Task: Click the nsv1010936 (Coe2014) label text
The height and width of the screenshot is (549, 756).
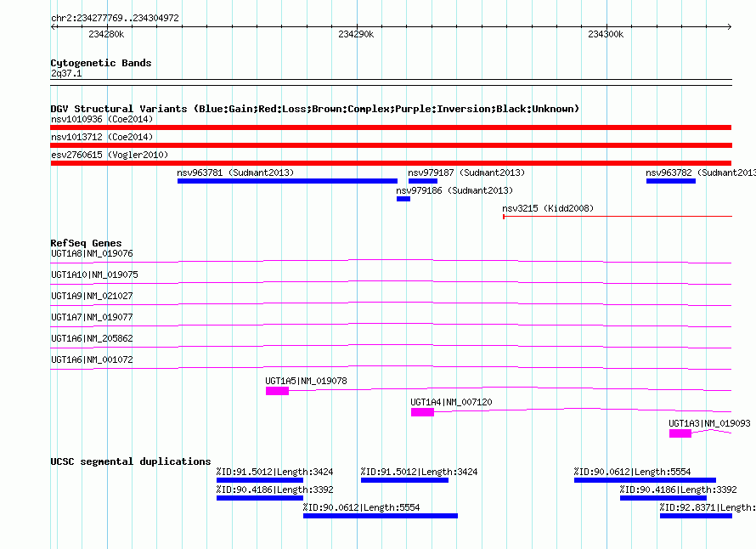Action: tap(102, 119)
